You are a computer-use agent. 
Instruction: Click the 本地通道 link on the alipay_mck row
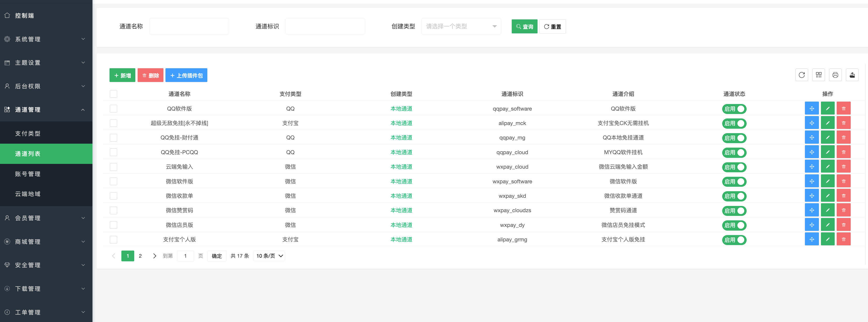(401, 123)
